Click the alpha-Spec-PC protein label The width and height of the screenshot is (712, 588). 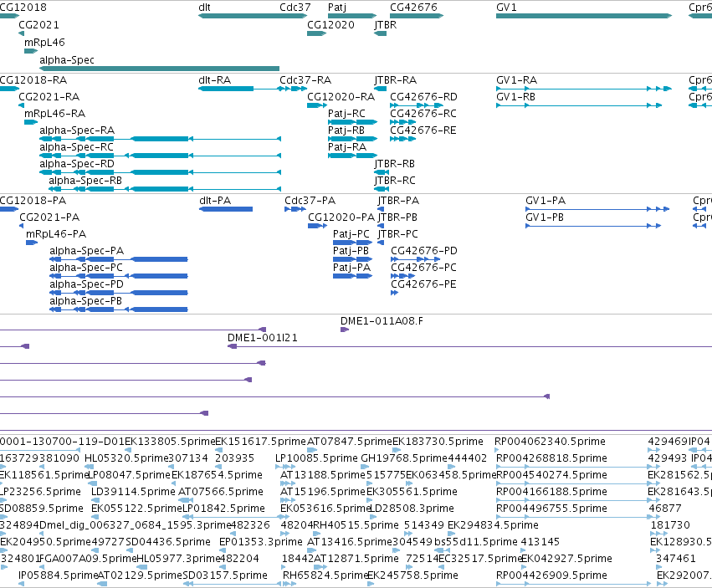pos(86,268)
